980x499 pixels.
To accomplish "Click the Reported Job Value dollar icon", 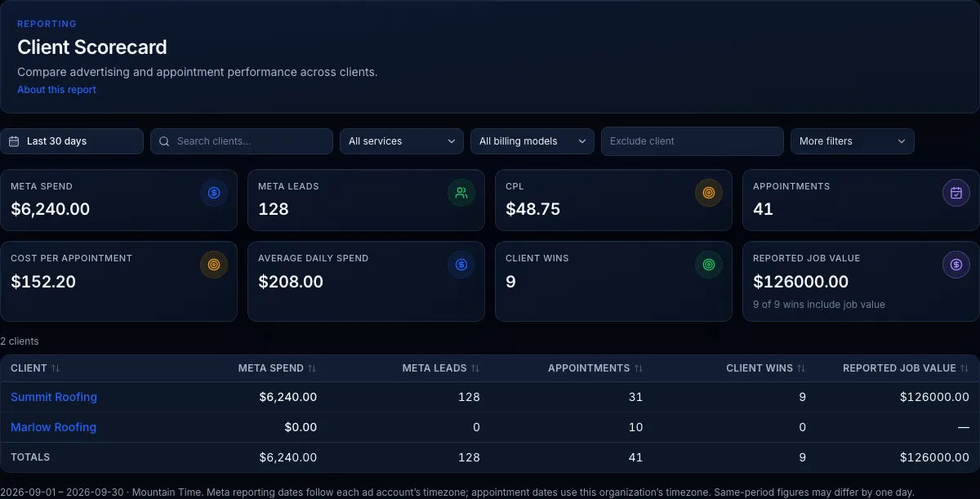I will tap(956, 265).
